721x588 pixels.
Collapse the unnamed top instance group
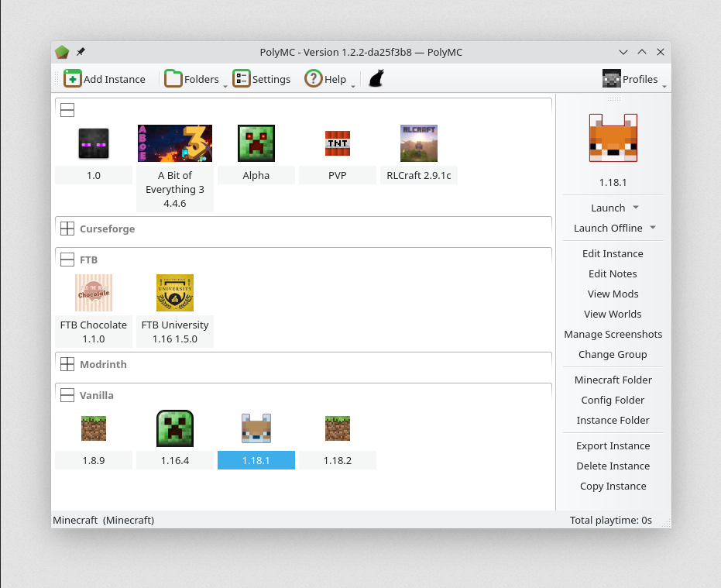(x=67, y=110)
